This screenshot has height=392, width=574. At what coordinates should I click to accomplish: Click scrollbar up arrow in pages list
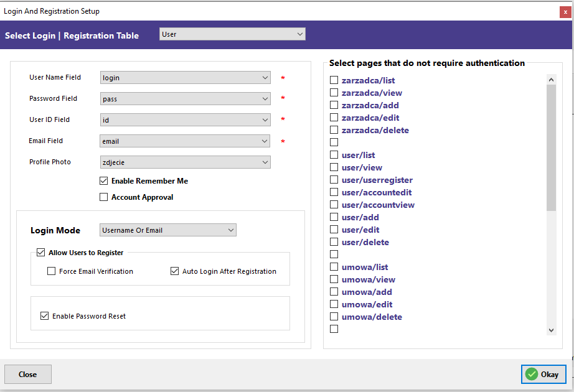coord(552,80)
